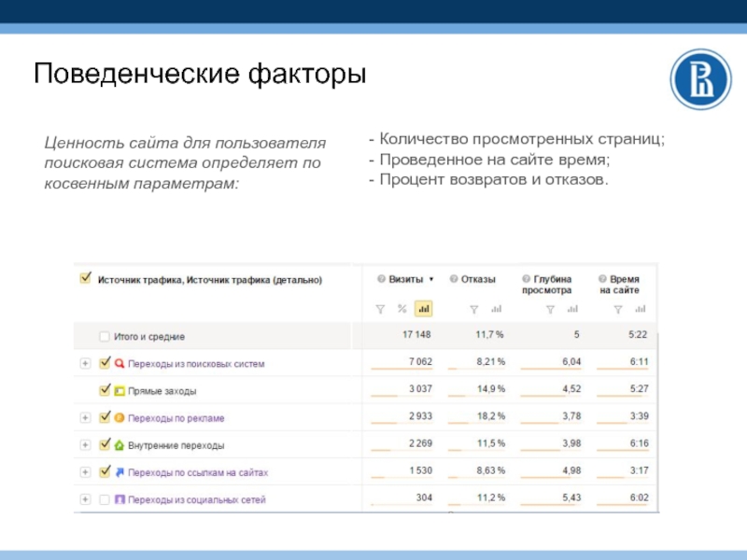The width and height of the screenshot is (747, 560).
Task: Open the filter icon under Глубина просмотра
Action: pyautogui.click(x=550, y=310)
